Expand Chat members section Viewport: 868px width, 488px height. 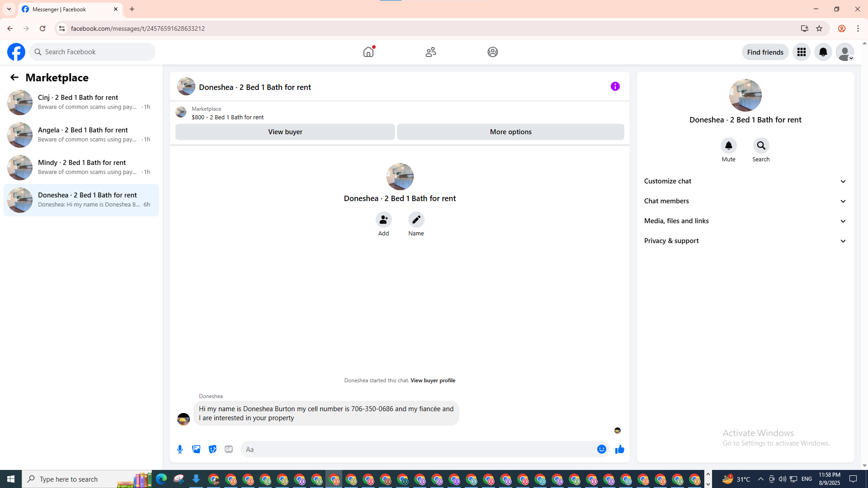[x=745, y=201]
